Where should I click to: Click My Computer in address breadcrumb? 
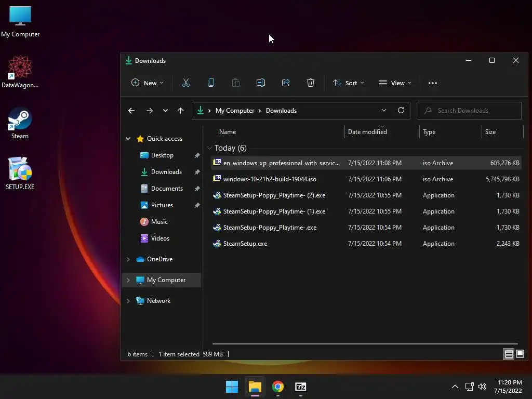(235, 111)
